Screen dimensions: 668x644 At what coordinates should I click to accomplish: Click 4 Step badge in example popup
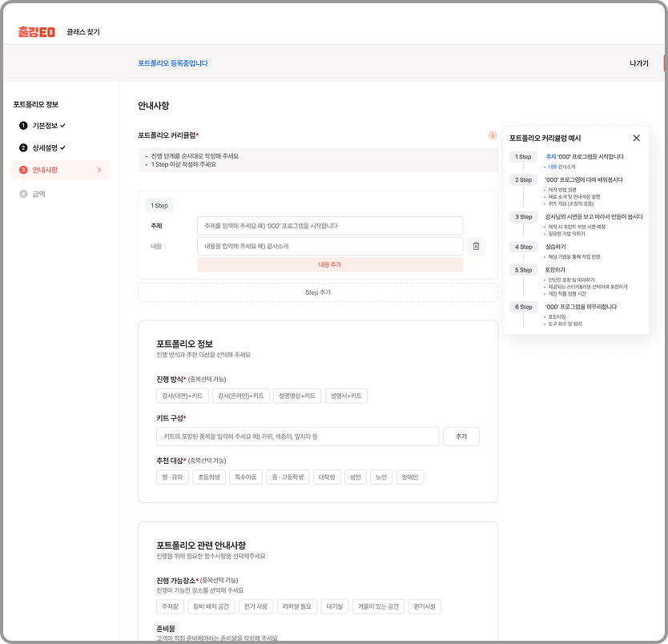(x=523, y=247)
